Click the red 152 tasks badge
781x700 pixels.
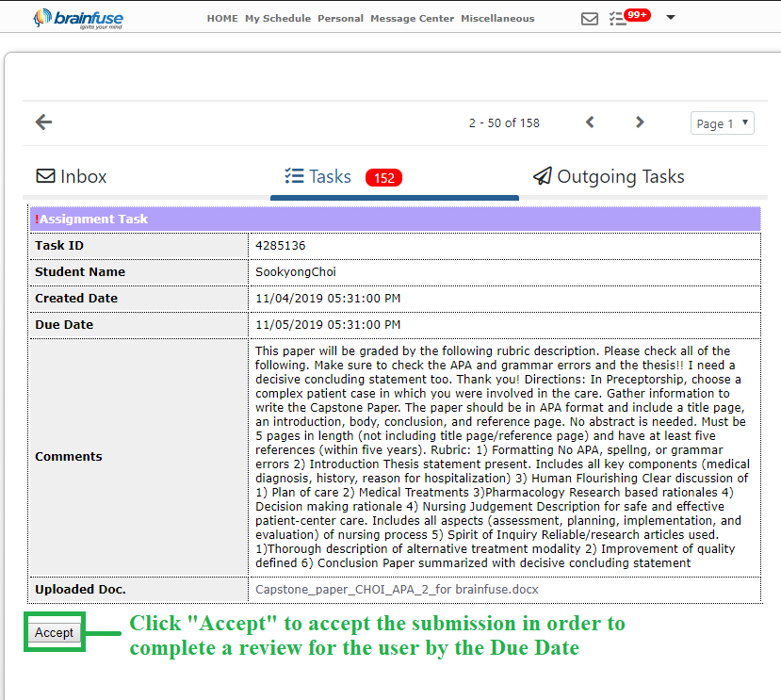[x=383, y=177]
